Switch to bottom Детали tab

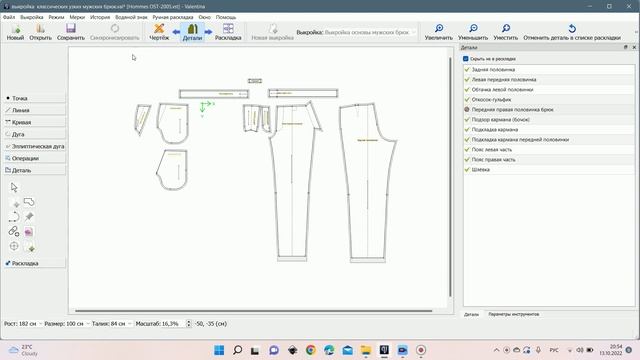pyautogui.click(x=471, y=314)
